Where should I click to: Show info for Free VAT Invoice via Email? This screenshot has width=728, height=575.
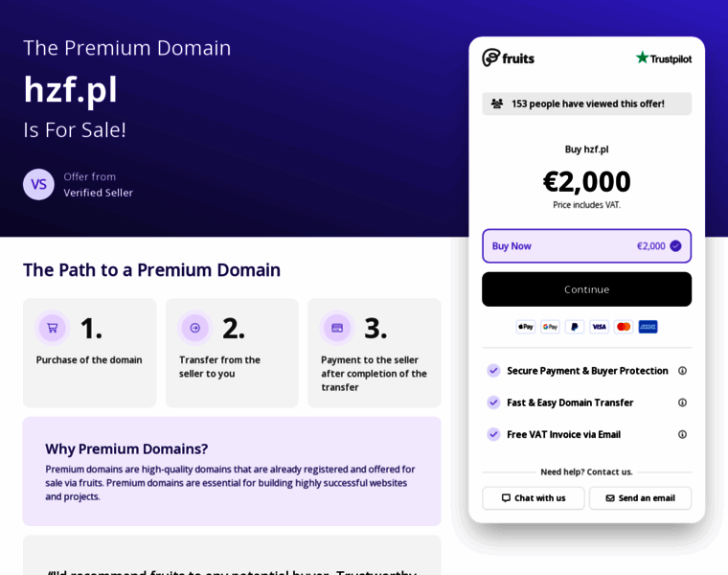[x=682, y=435]
